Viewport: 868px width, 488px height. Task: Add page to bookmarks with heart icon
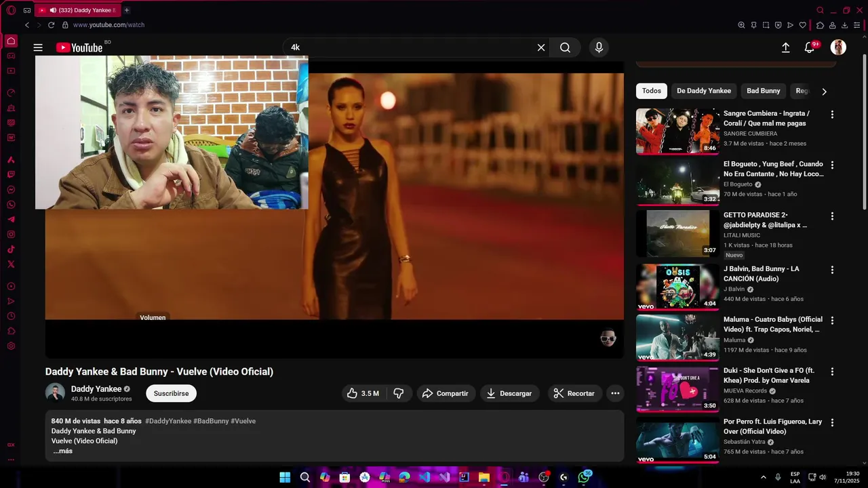click(803, 25)
